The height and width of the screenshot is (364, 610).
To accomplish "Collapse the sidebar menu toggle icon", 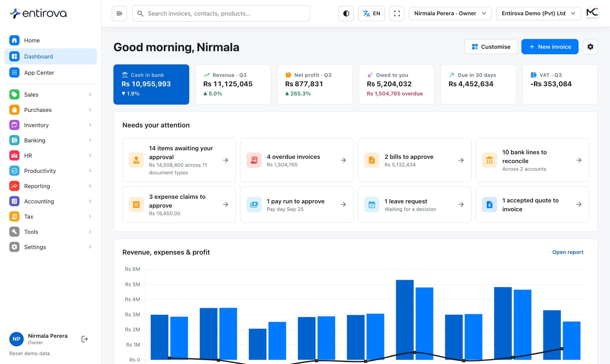I will (119, 13).
